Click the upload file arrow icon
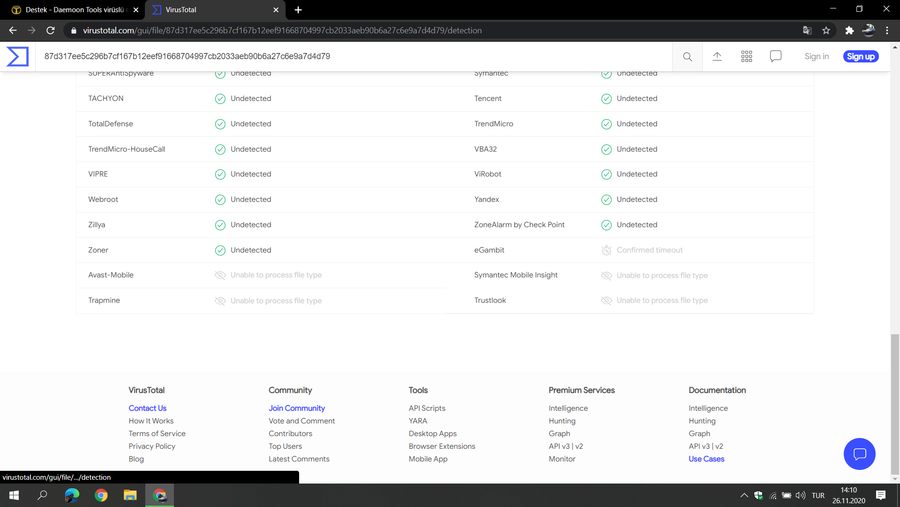 pyautogui.click(x=717, y=56)
